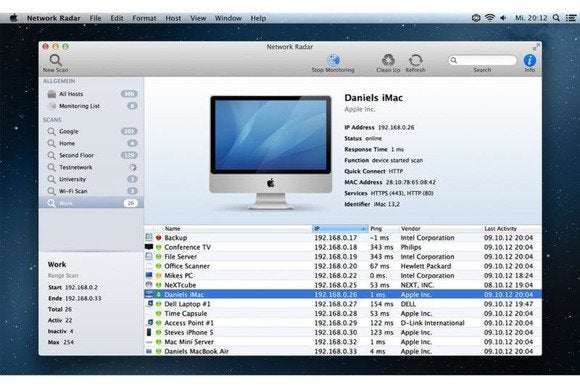
Task: Open the Host menu
Action: pyautogui.click(x=173, y=18)
